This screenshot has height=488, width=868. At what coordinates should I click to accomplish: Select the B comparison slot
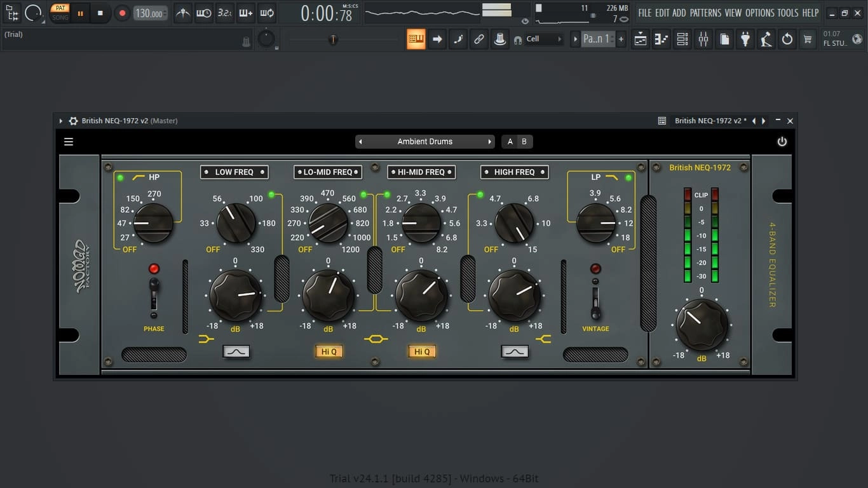pyautogui.click(x=524, y=142)
